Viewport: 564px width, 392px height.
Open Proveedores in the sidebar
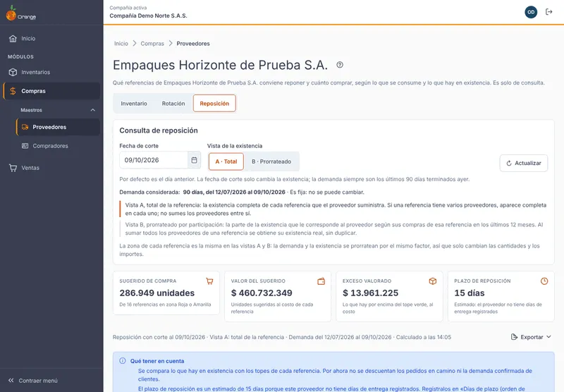58,127
